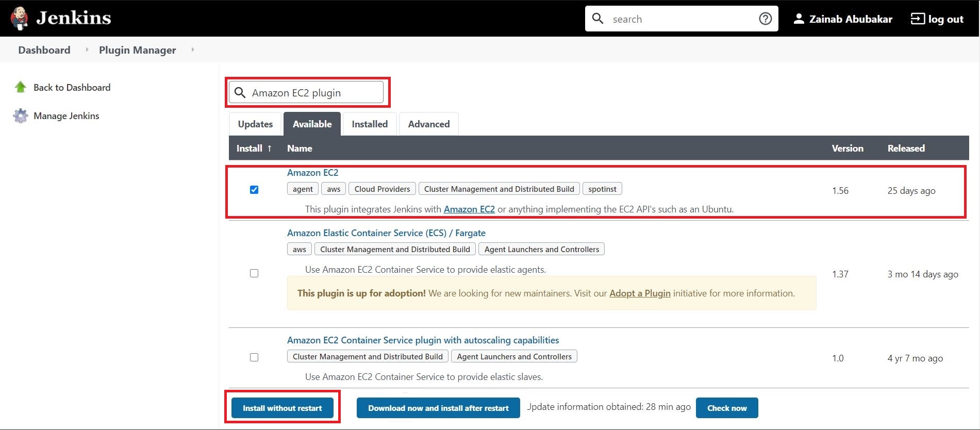Viewport: 980px width, 430px height.
Task: Click version 1.37 in ECS row
Action: [840, 274]
